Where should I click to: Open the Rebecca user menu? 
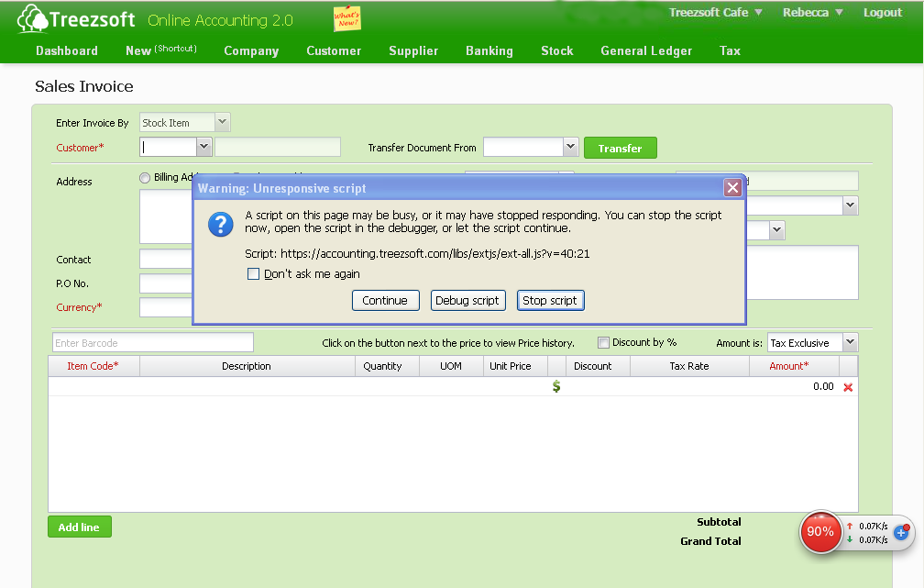[x=812, y=13]
